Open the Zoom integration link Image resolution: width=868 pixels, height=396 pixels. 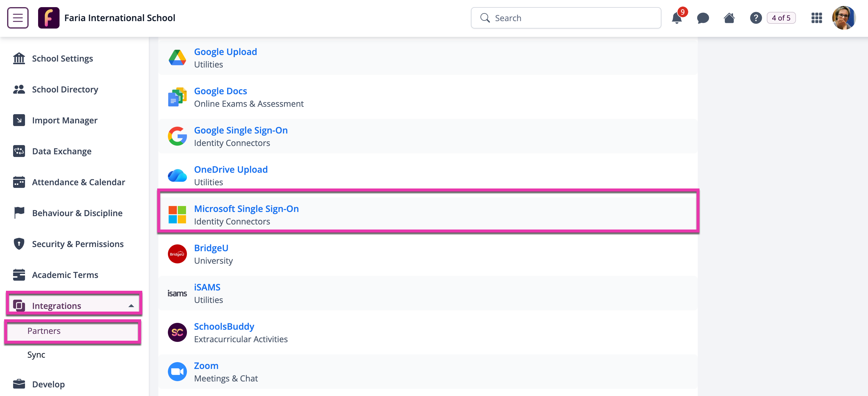tap(206, 366)
